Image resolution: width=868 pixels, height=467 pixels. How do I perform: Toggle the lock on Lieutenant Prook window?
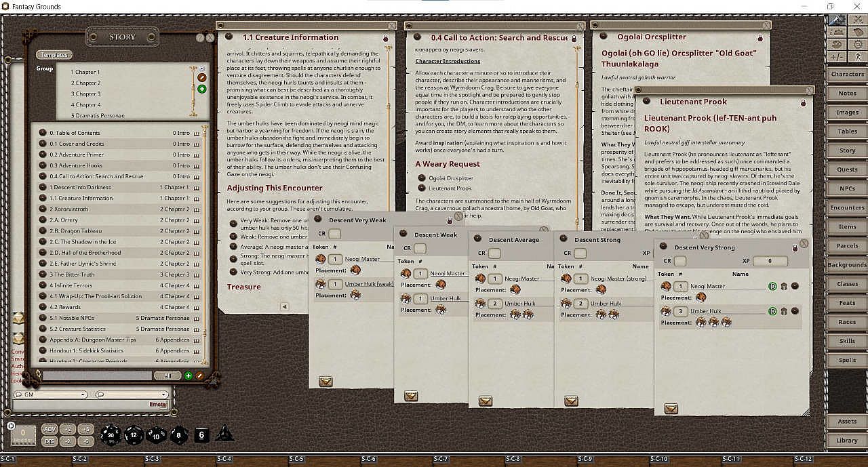803,102
